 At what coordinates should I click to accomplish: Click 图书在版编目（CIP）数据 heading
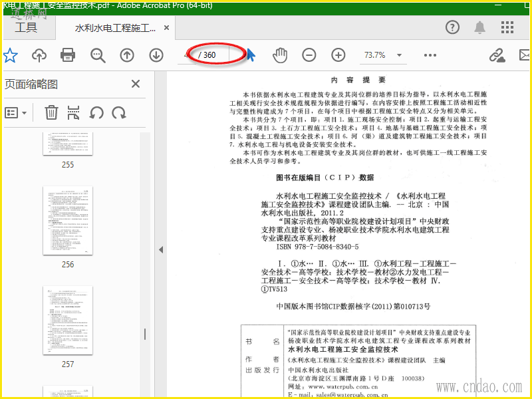325,178
